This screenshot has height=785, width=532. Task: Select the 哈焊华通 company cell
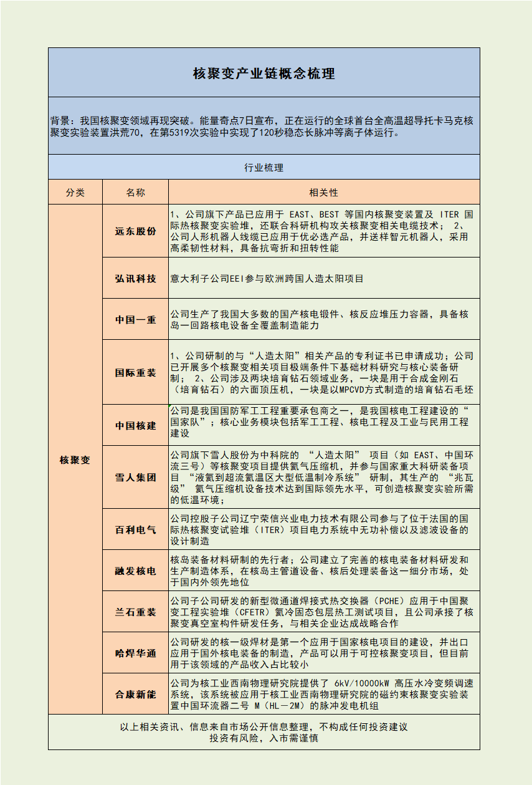tap(135, 653)
